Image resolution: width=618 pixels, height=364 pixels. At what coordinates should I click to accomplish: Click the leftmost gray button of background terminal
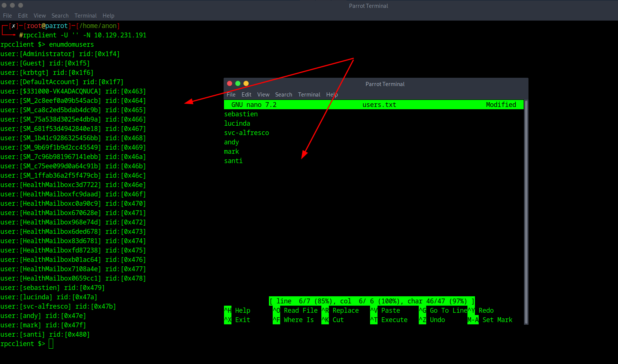[4, 5]
